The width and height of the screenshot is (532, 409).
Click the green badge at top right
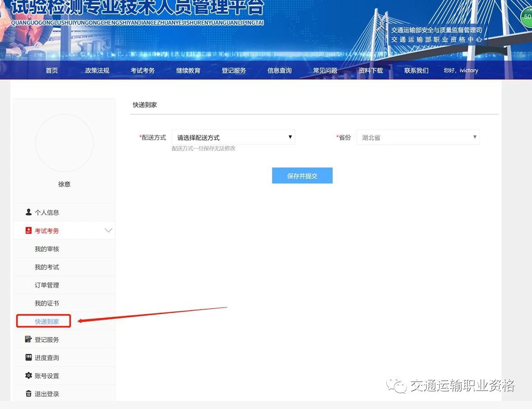point(527,17)
